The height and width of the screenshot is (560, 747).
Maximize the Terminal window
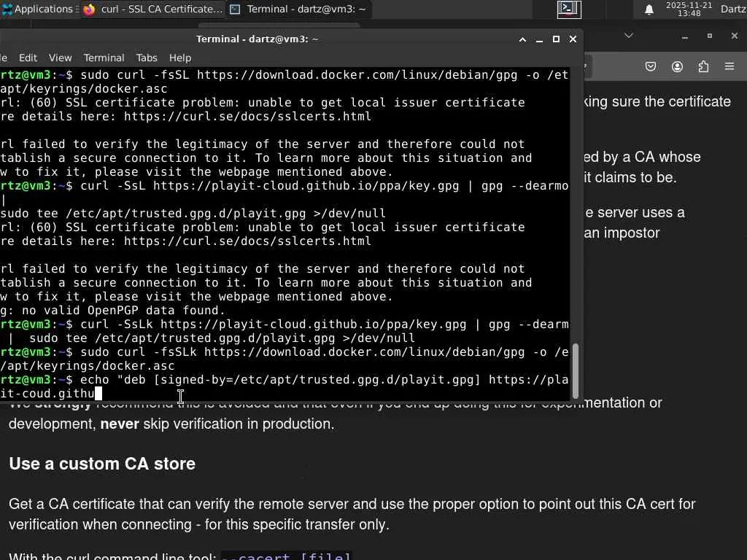[556, 39]
